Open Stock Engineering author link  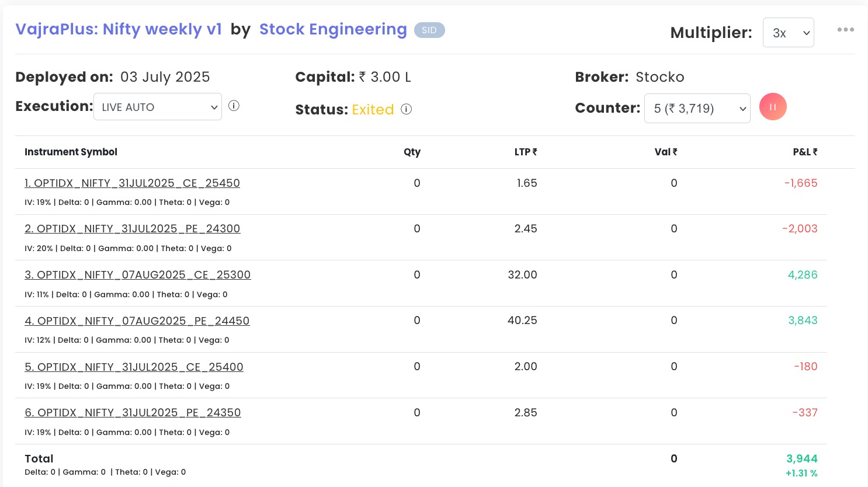[333, 29]
